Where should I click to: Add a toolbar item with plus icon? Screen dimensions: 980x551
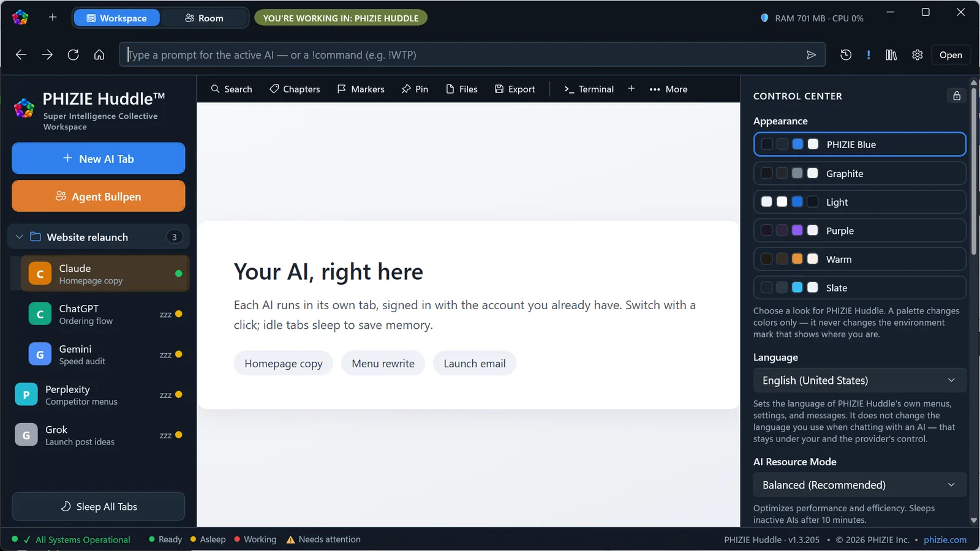point(631,89)
